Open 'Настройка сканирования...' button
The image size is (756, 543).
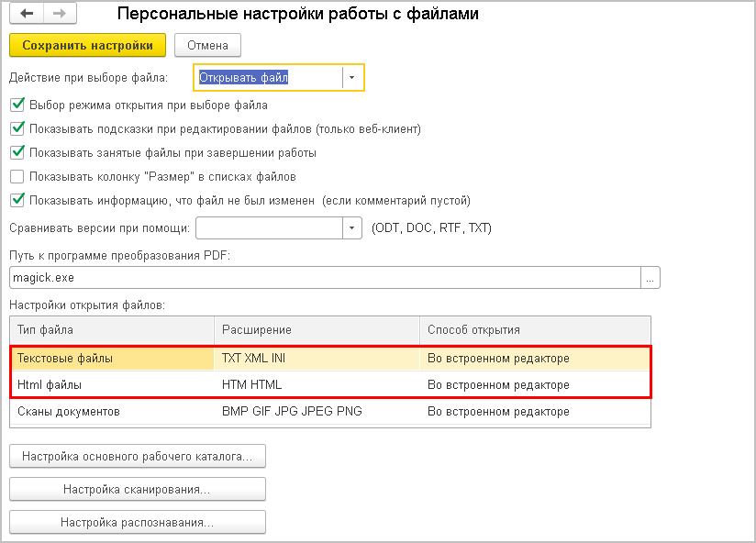pos(138,489)
